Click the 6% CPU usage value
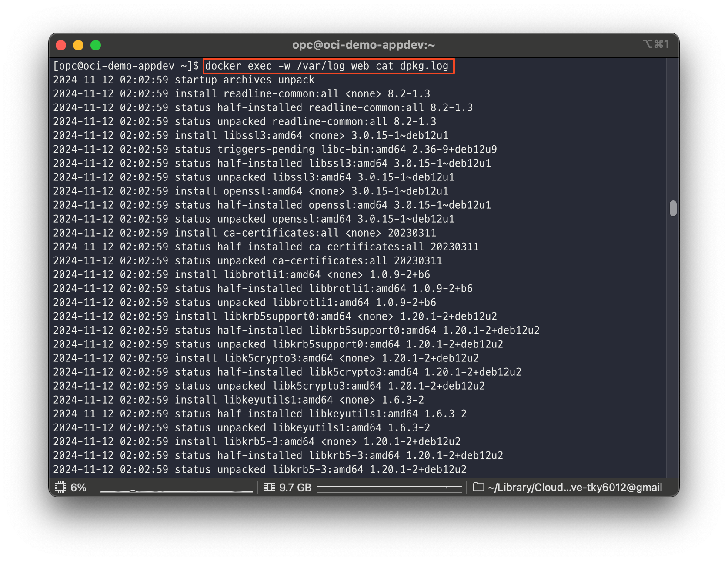Screen dimensions: 728x561 pyautogui.click(x=78, y=488)
